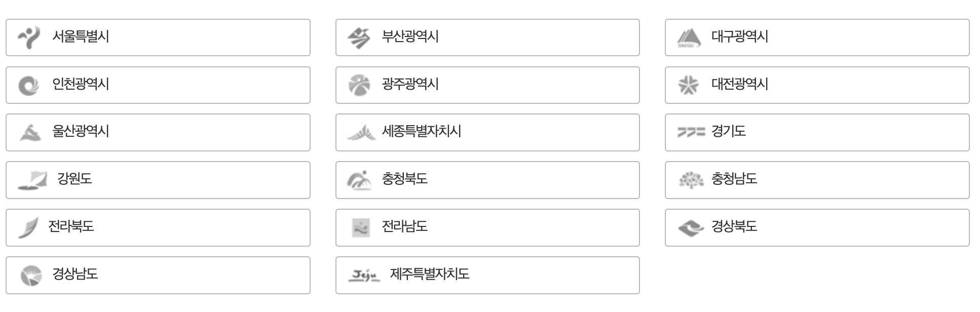Click the Sejong winged emblem icon
Screen dimensions: 980x312
pos(358,132)
